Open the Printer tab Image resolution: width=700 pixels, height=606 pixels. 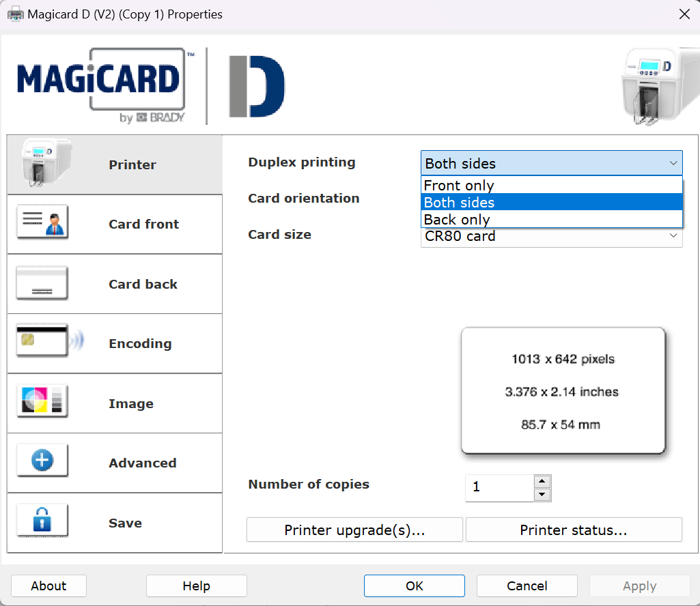tap(115, 164)
